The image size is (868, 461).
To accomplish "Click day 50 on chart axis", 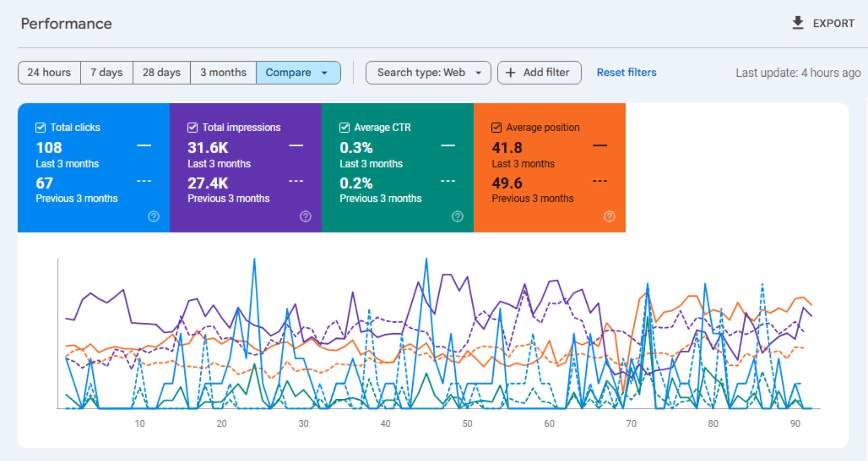I will pos(467,423).
